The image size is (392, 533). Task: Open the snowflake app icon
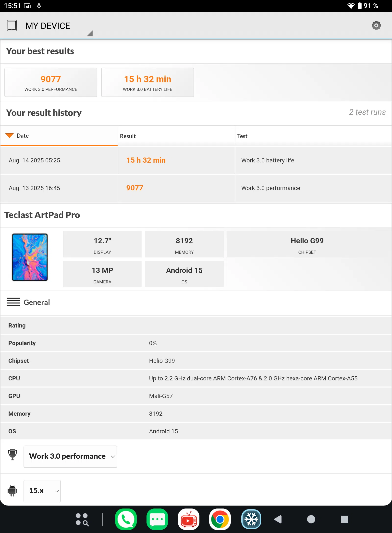[251, 519]
